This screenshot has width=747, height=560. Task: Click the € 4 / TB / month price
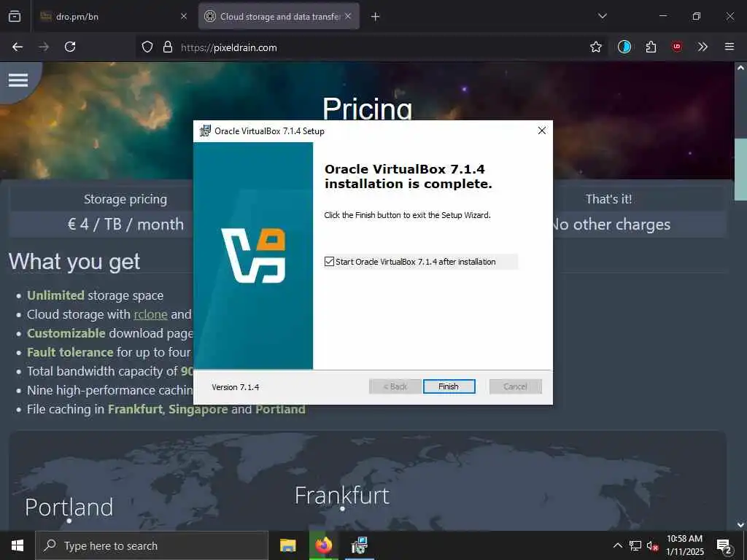pos(125,225)
